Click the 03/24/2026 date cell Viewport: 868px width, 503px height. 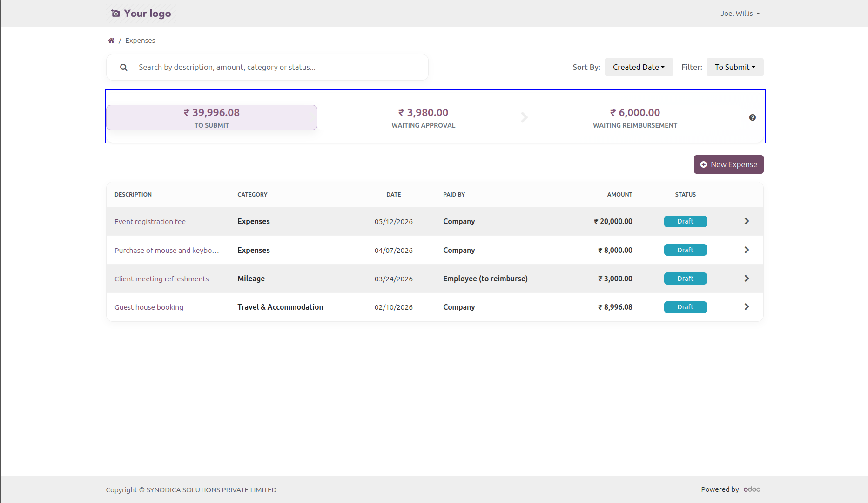(393, 279)
